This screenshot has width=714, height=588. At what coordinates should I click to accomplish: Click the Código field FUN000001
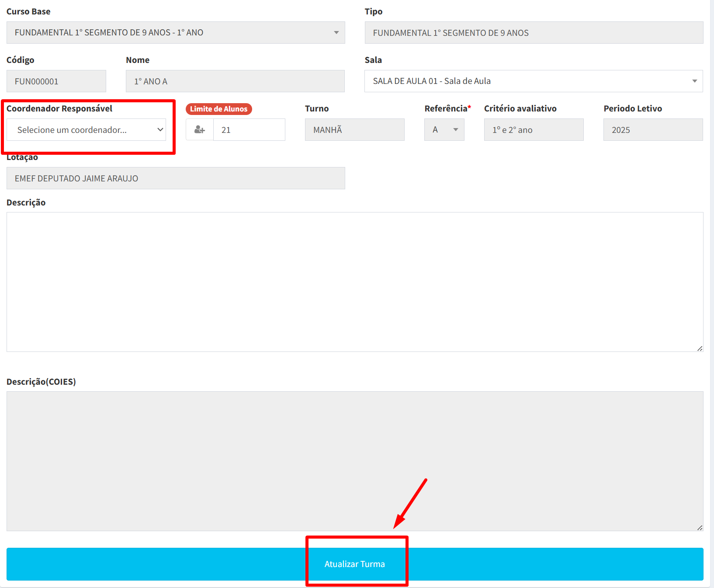click(56, 81)
